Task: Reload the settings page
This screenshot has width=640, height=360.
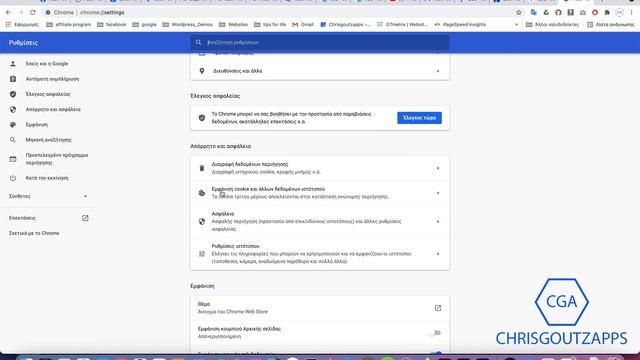Action: pyautogui.click(x=33, y=13)
